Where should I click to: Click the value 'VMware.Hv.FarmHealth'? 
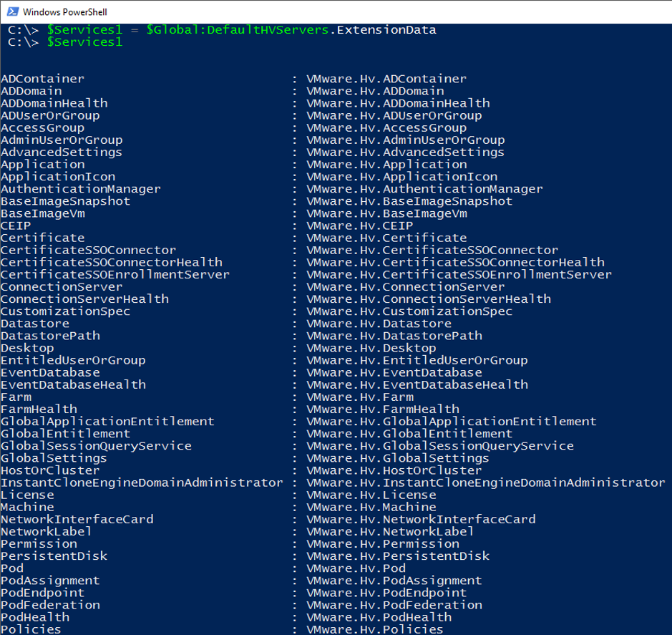[383, 409]
